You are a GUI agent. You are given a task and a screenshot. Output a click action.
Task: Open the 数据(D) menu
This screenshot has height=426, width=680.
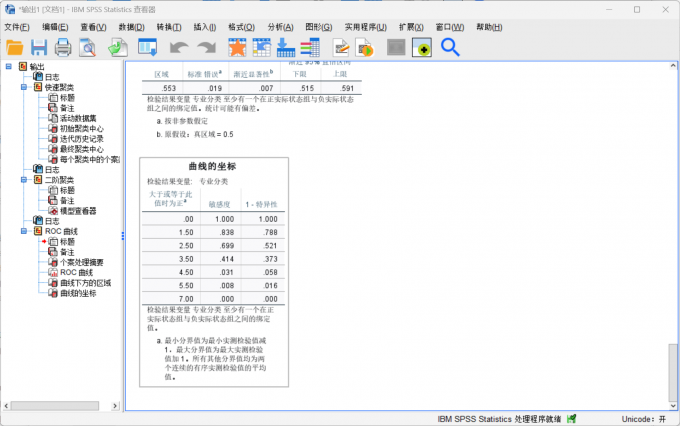tap(131, 27)
